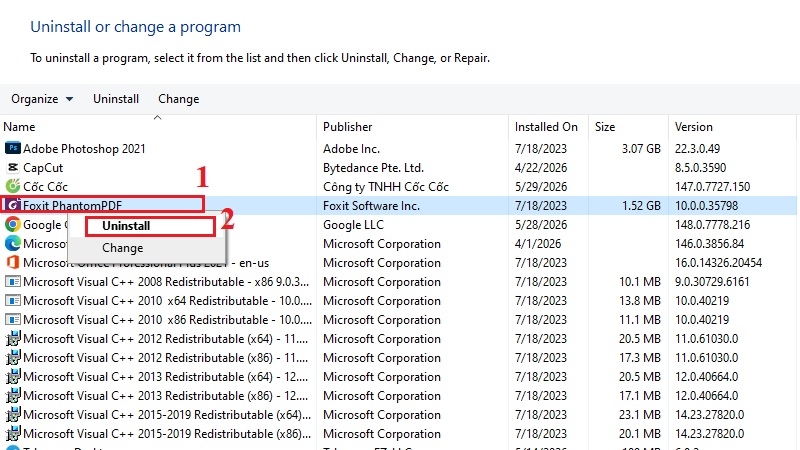Click version number 9.0.30729.6161
This screenshot has width=800, height=450.
tap(712, 282)
